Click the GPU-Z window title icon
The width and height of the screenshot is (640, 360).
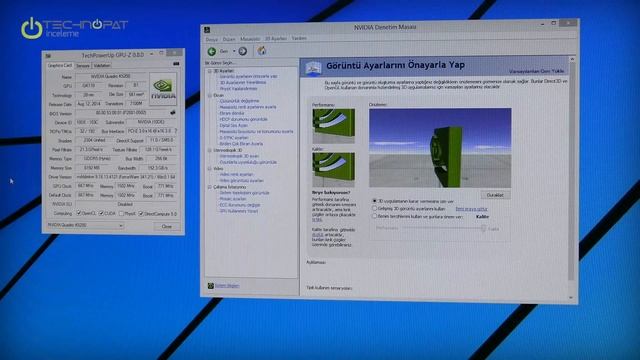(x=48, y=56)
